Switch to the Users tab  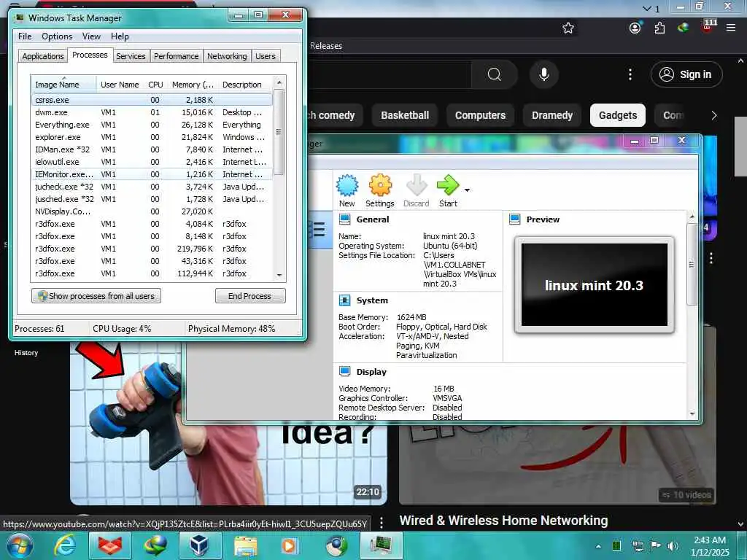tap(266, 56)
